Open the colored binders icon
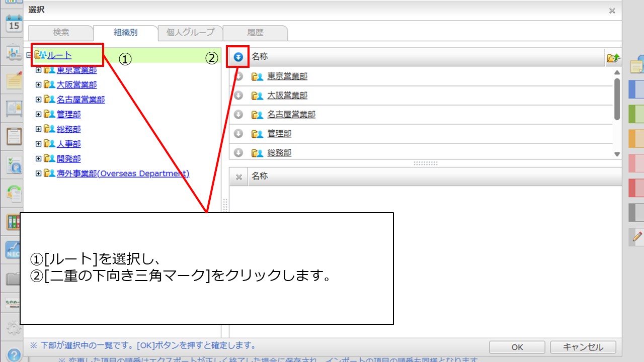This screenshot has width=644, height=362. [x=13, y=222]
